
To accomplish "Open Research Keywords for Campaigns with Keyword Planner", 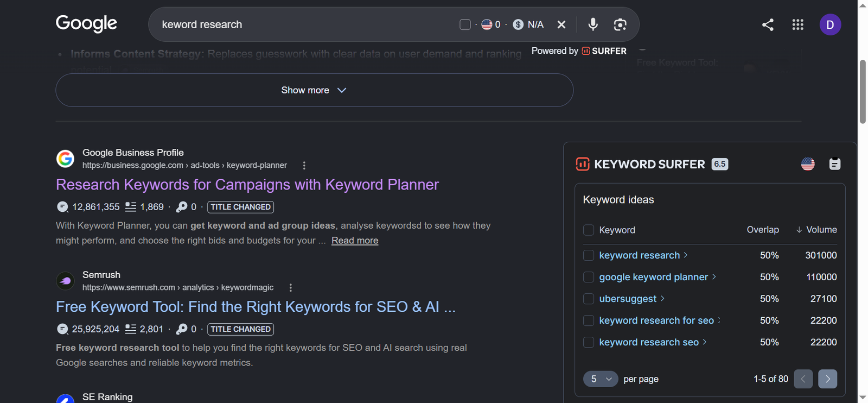I will point(247,185).
